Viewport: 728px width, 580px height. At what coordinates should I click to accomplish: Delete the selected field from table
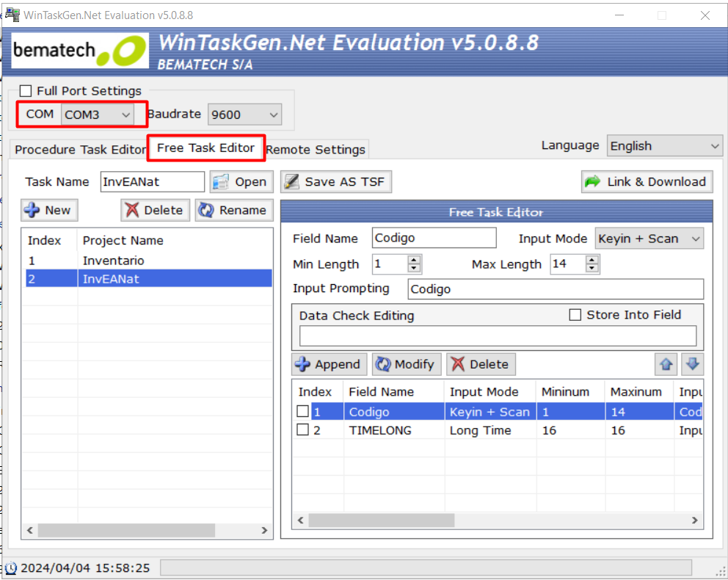pyautogui.click(x=481, y=364)
